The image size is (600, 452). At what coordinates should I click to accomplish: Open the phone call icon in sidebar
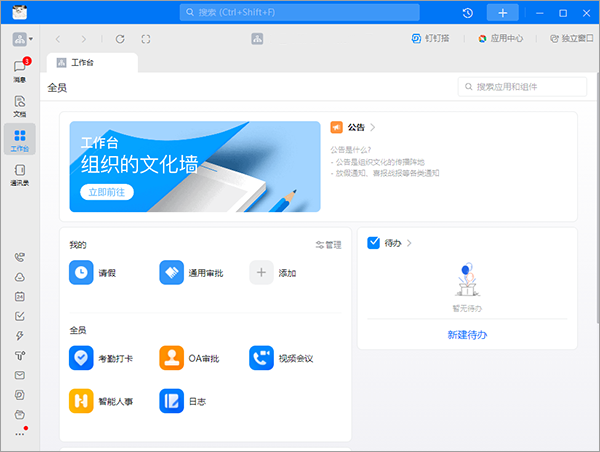tap(20, 257)
